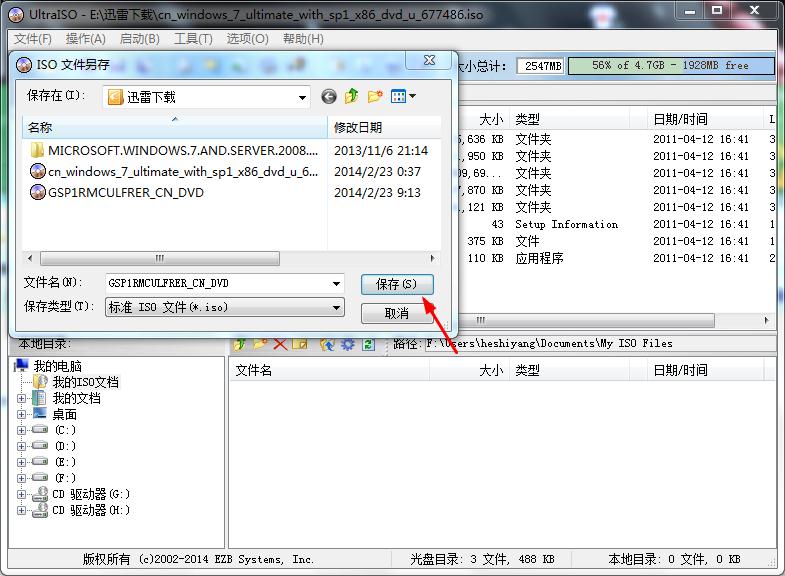Open the 文件(F) menu
Screen dimensions: 785x576
33,39
